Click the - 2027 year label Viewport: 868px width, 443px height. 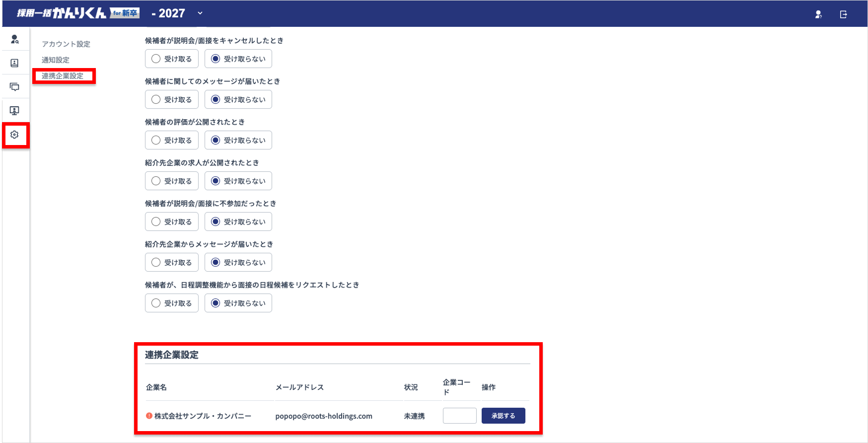[168, 13]
